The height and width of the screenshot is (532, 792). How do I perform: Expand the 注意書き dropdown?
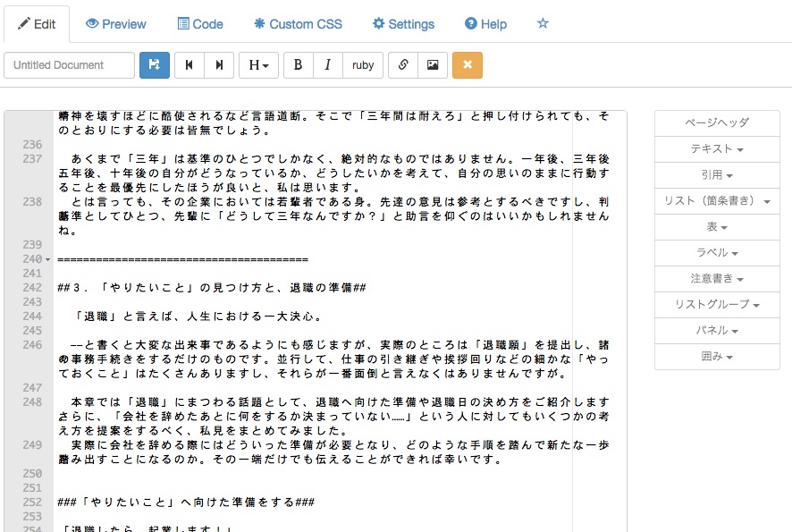tap(717, 279)
